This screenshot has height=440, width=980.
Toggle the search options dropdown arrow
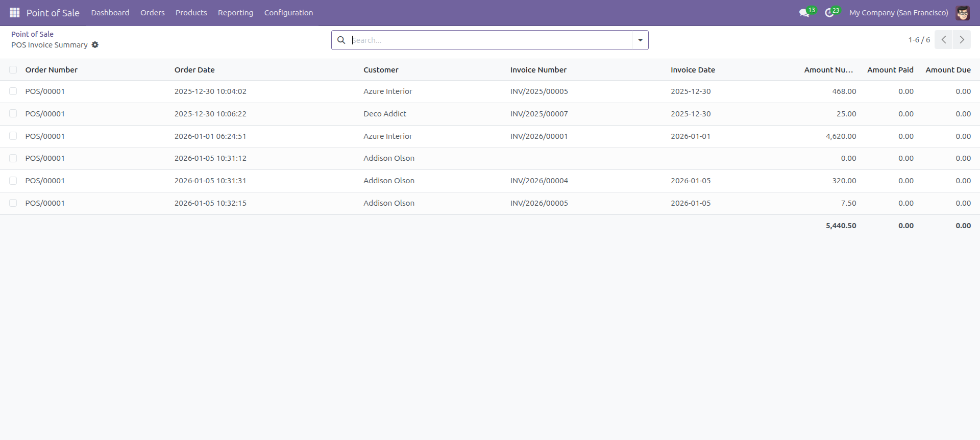[640, 40]
